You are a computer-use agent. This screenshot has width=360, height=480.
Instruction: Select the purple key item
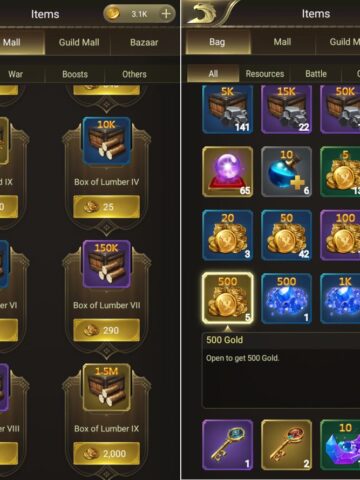coord(227,445)
